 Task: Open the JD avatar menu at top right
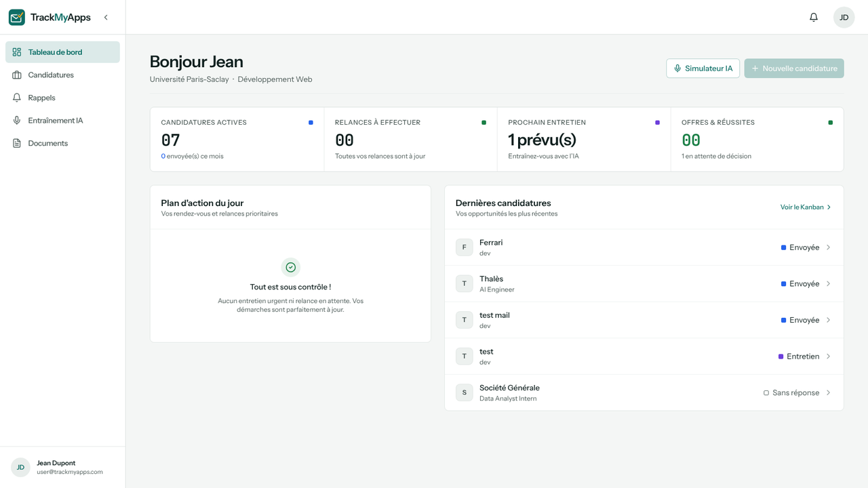point(844,18)
